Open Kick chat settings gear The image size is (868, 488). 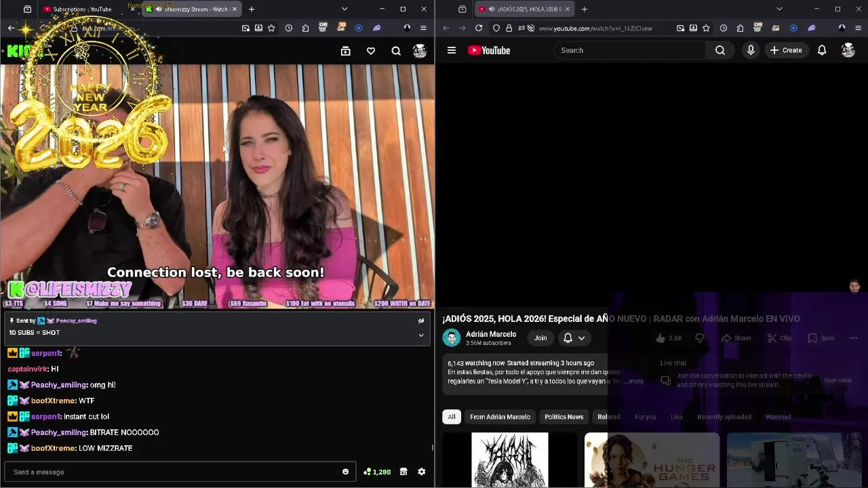421,472
